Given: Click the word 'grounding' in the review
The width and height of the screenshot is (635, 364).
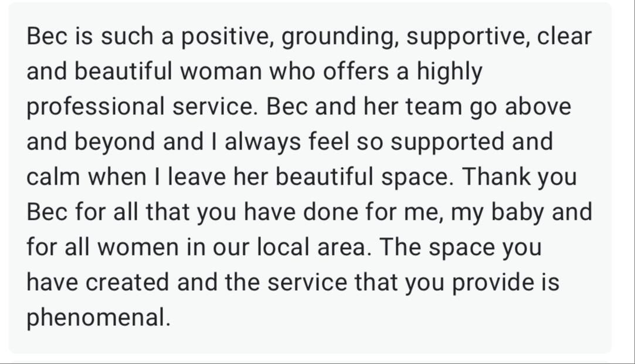Looking at the screenshot, I should click(x=337, y=36).
